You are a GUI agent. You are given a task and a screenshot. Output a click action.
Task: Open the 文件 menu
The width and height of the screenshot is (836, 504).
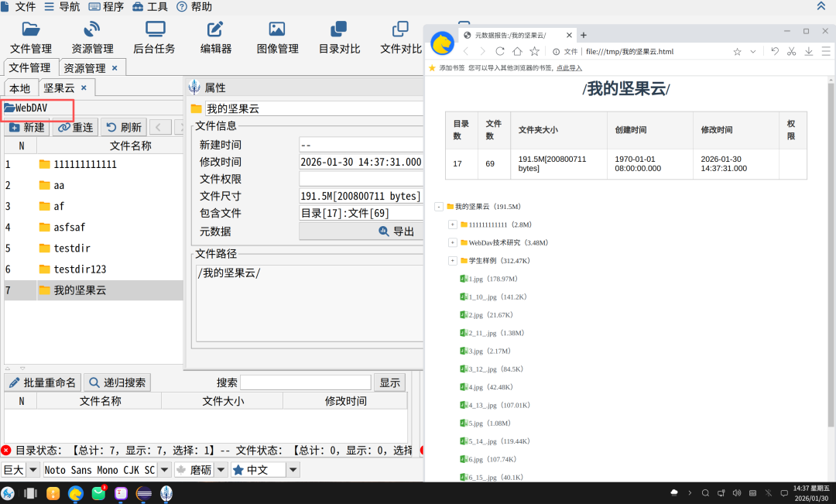pyautogui.click(x=19, y=6)
